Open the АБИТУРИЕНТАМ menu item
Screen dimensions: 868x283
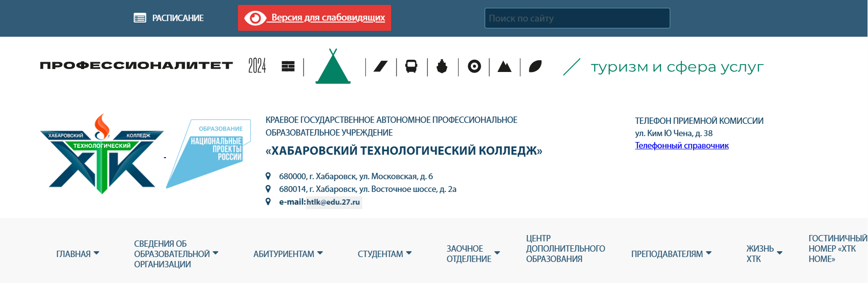pos(284,254)
